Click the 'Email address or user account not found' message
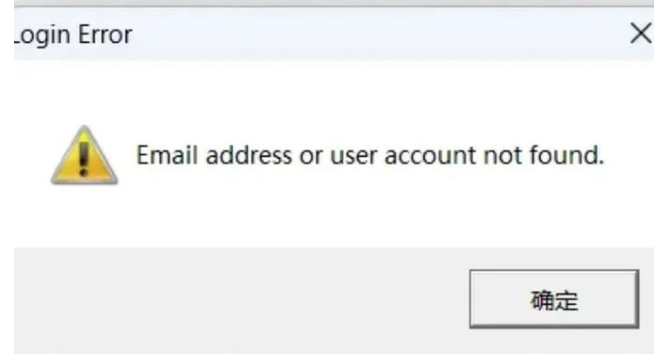Image resolution: width=666 pixels, height=364 pixels. (x=370, y=155)
